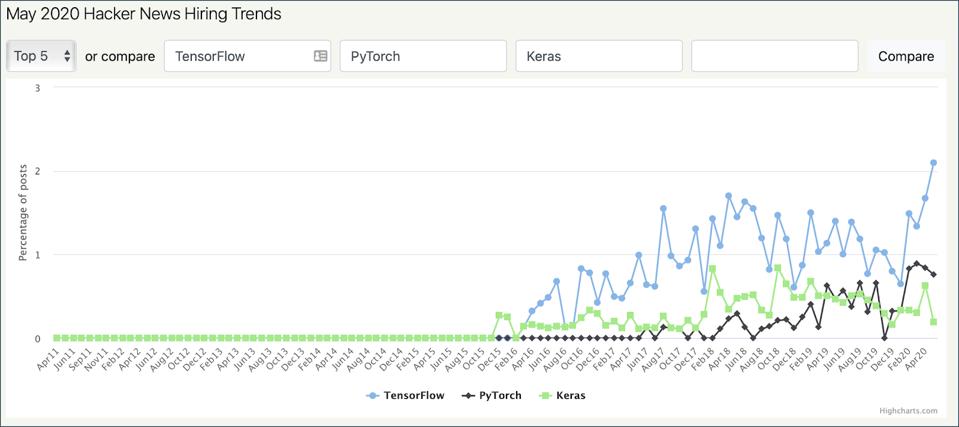Click the PyTorch compare input field
The height and width of the screenshot is (427, 959).
click(x=423, y=56)
